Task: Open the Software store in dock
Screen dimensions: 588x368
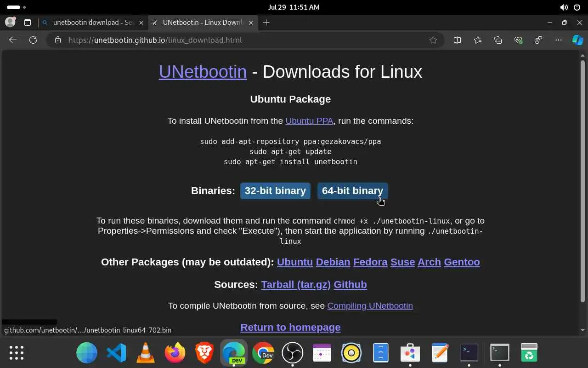Action: coord(410,353)
